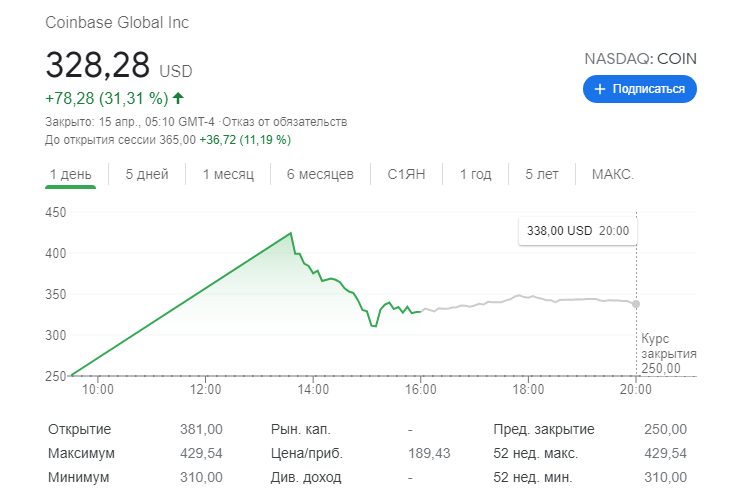The height and width of the screenshot is (499, 740).
Task: Click the Див. доход label
Action: click(306, 477)
